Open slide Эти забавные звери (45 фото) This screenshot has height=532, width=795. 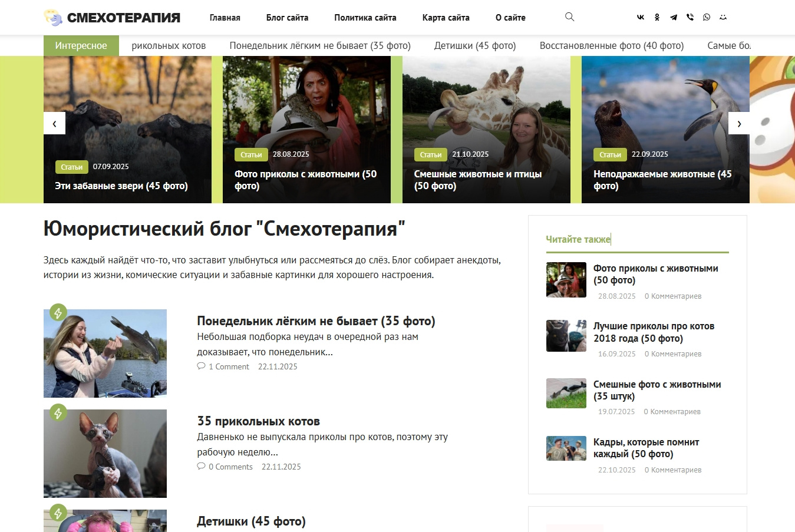point(121,186)
